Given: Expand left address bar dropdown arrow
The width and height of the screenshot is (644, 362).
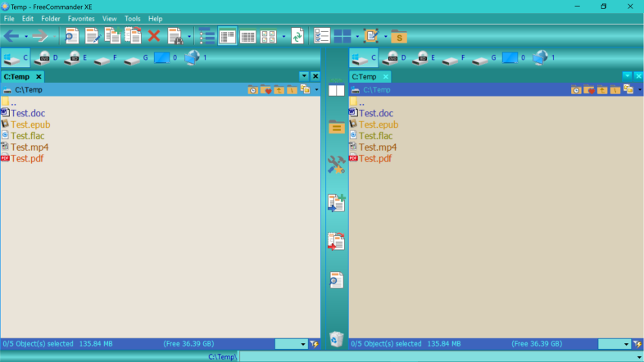Looking at the screenshot, I should [x=316, y=90].
